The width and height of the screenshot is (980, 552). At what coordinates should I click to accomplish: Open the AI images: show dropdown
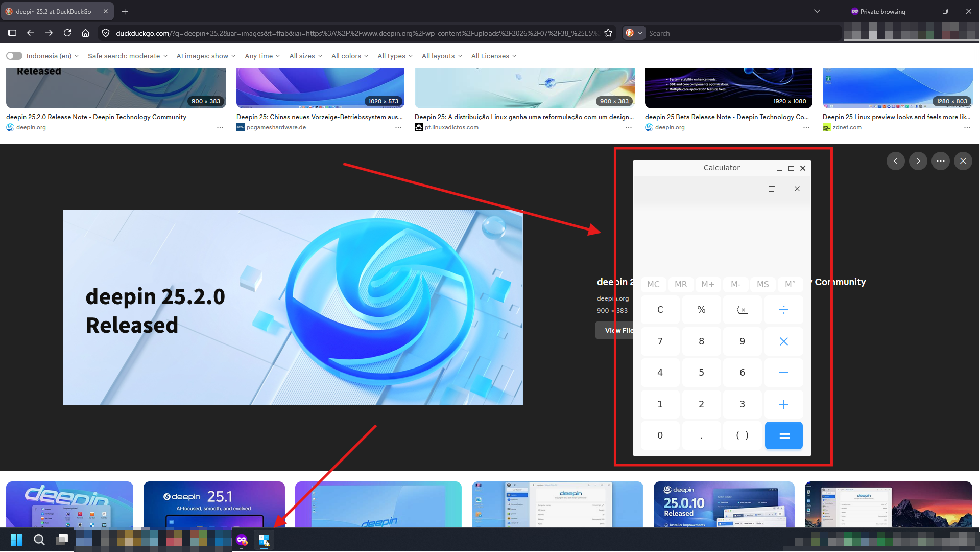click(x=206, y=56)
